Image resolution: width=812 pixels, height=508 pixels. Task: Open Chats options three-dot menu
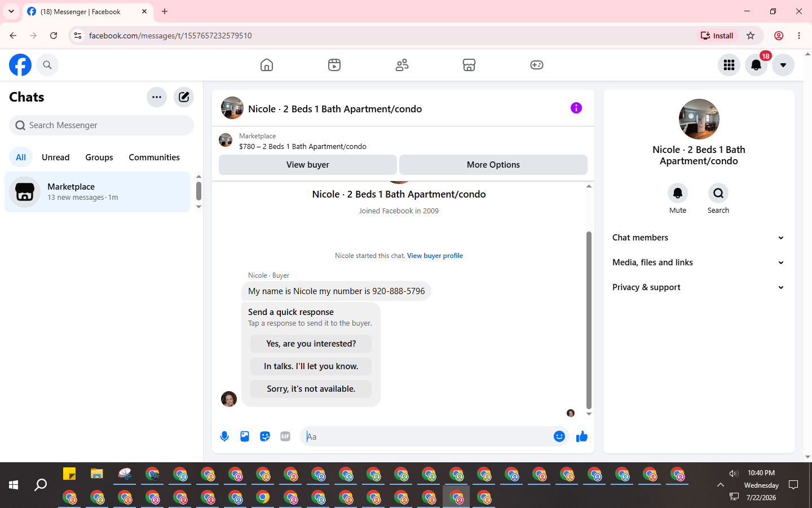coord(157,97)
